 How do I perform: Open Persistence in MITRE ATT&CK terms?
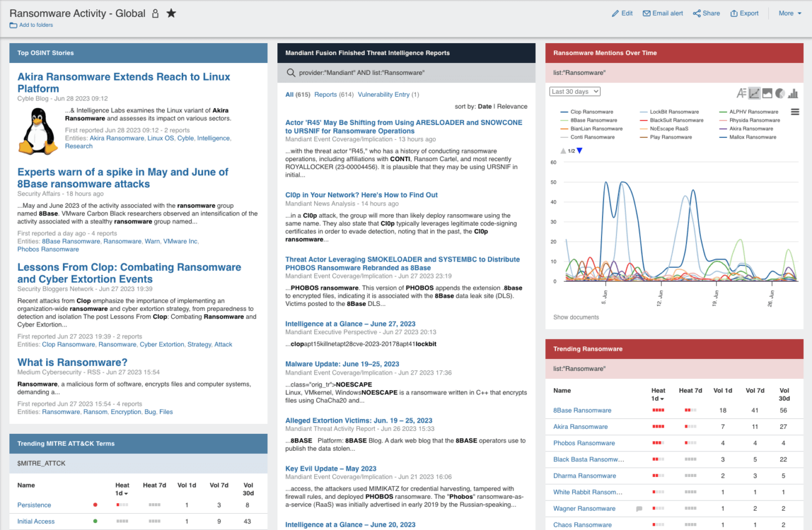[34, 505]
